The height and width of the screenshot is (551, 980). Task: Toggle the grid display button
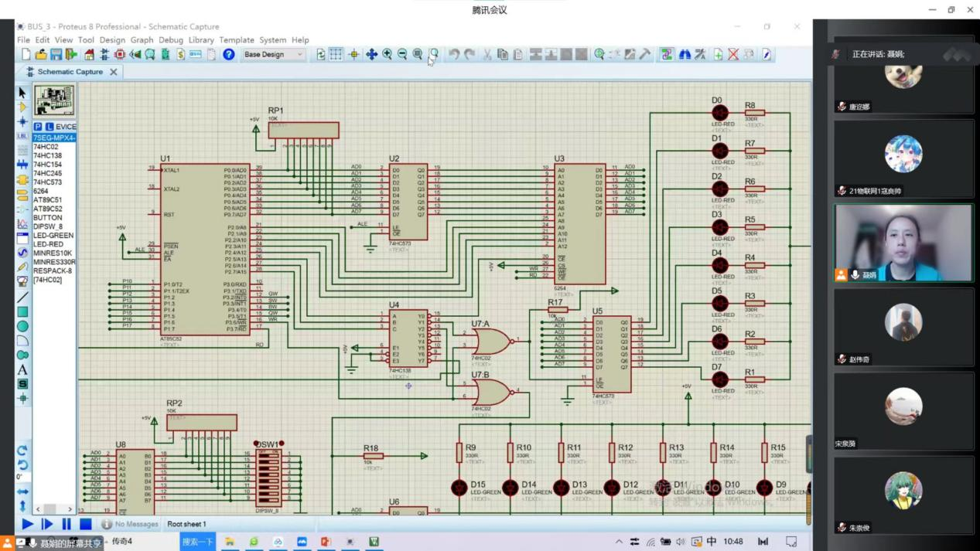(336, 55)
